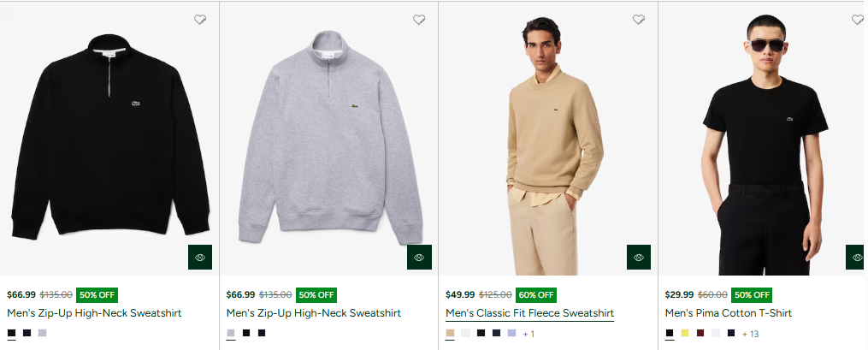Show +13 more colors for Pima T-Shirt
Screen dimensions: 868x350
[x=750, y=334]
